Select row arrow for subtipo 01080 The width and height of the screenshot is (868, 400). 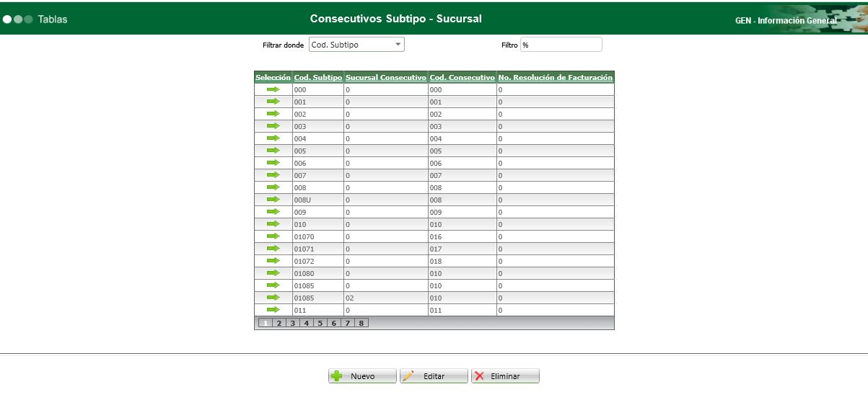pyautogui.click(x=273, y=273)
